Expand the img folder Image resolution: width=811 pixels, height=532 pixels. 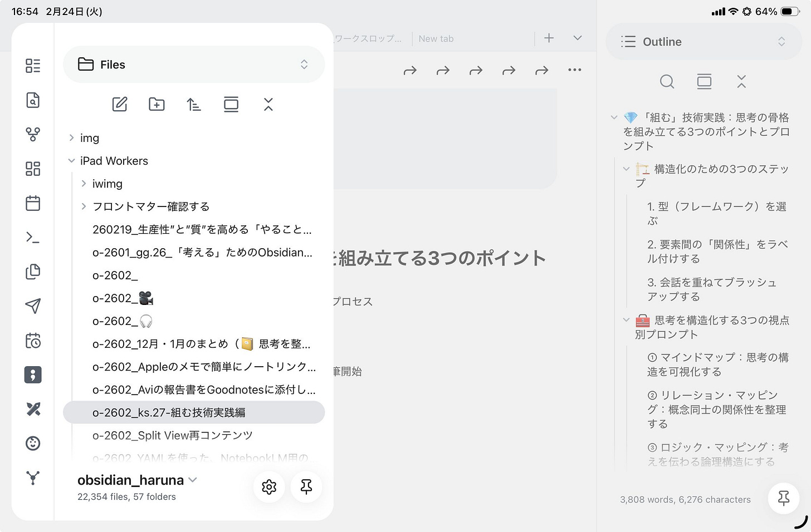tap(71, 137)
